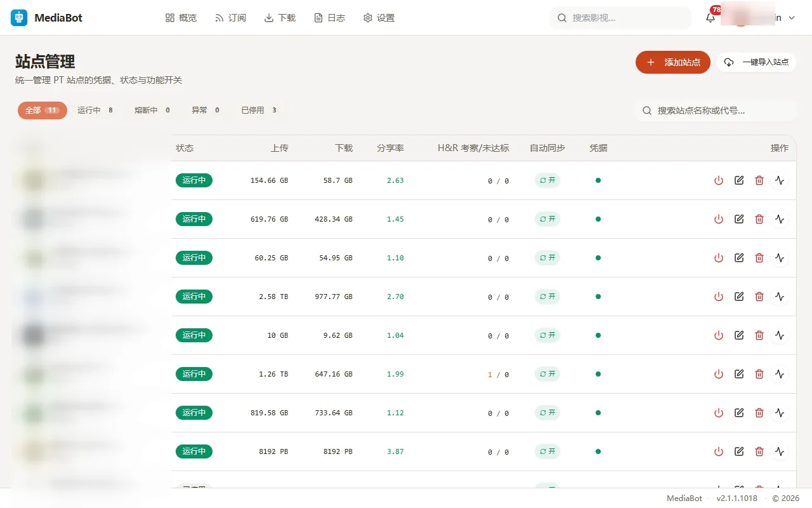Click the 添加站点 button
The height and width of the screenshot is (508, 812).
point(673,62)
